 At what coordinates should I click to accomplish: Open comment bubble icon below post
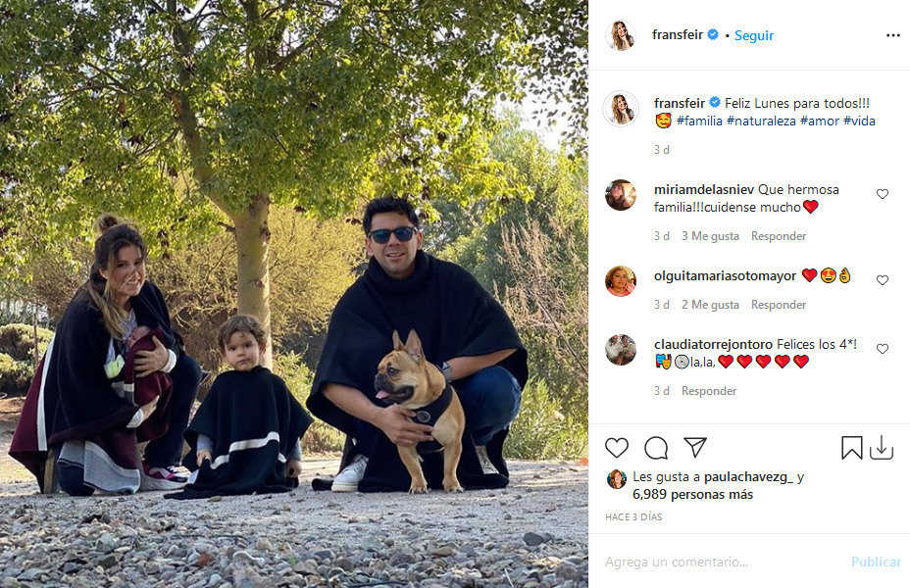tap(656, 448)
